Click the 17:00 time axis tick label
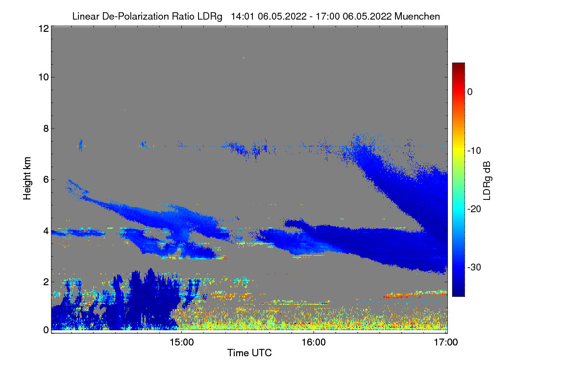Viewport: 588px width, 392px height. pyautogui.click(x=446, y=343)
